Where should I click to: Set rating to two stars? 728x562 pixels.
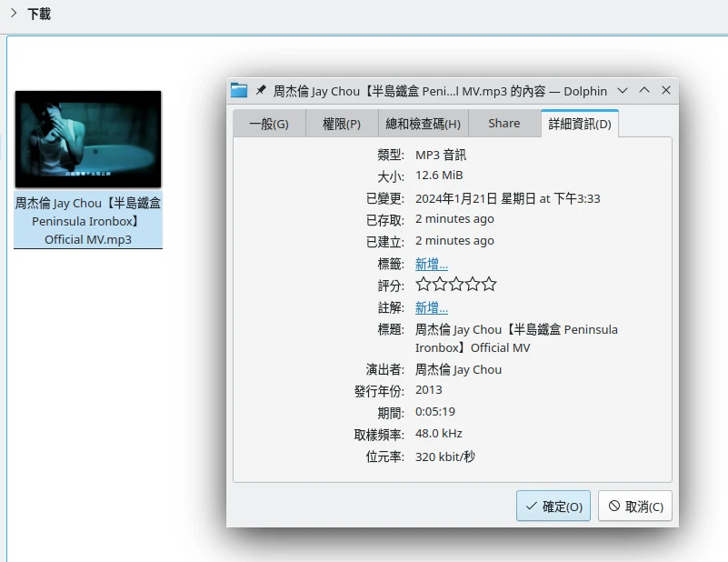click(440, 285)
